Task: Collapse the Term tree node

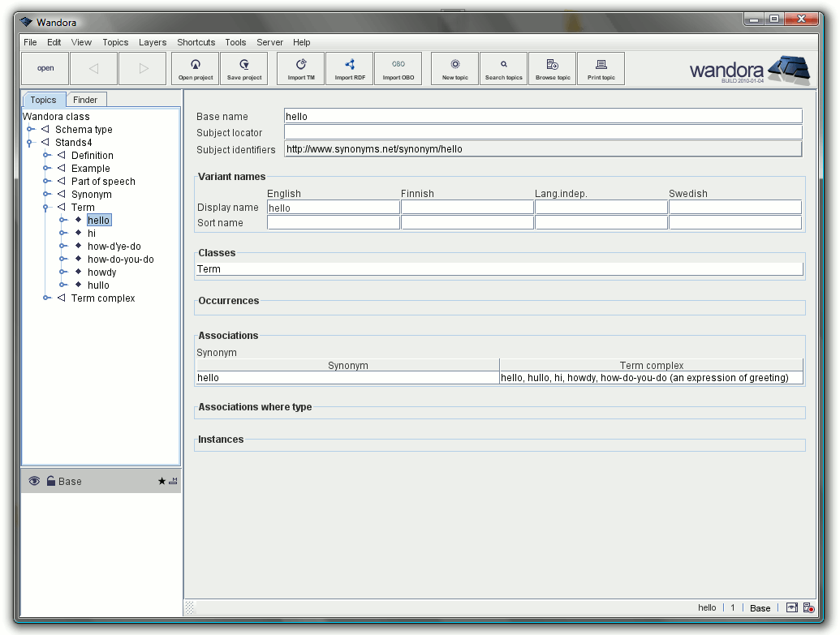Action: click(46, 207)
